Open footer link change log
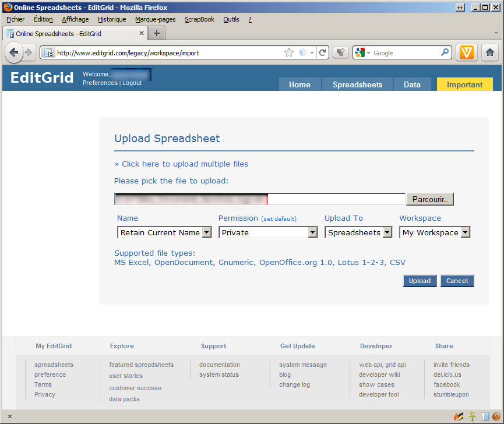 [x=294, y=384]
